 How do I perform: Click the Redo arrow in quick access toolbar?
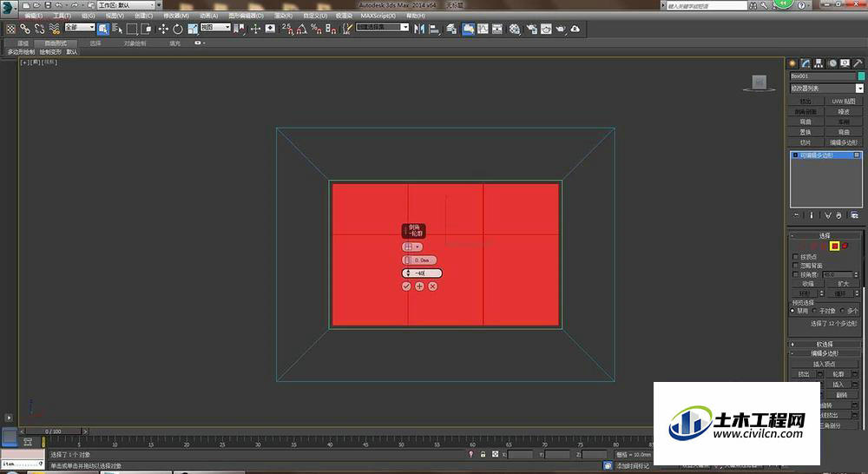[x=74, y=5]
